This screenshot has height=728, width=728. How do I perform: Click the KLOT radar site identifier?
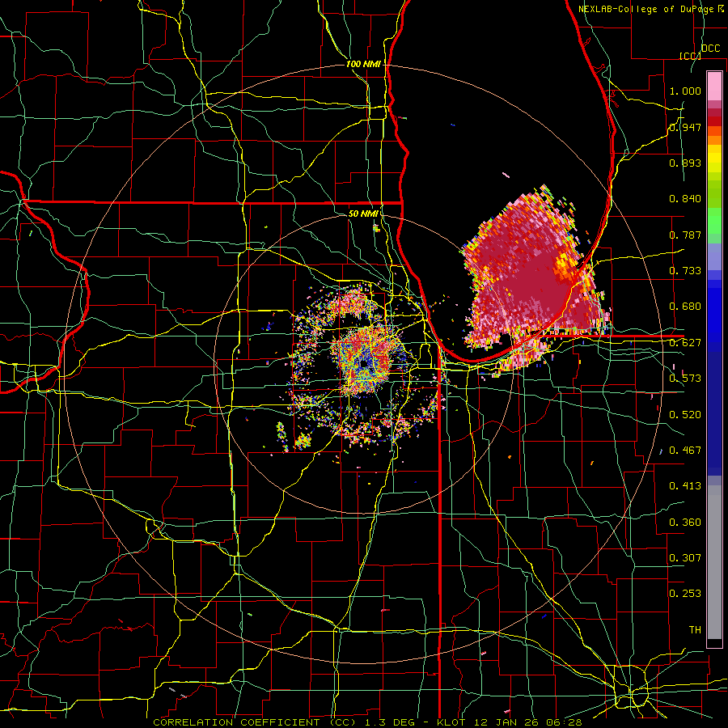click(x=451, y=722)
